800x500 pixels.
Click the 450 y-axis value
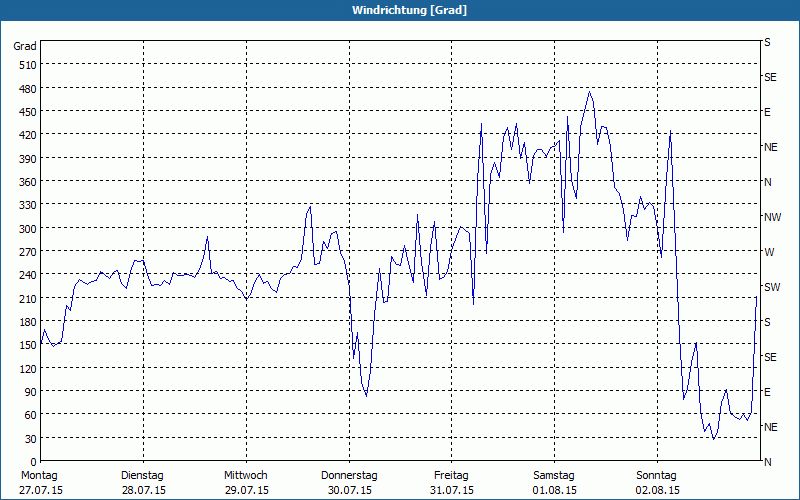pyautogui.click(x=28, y=112)
